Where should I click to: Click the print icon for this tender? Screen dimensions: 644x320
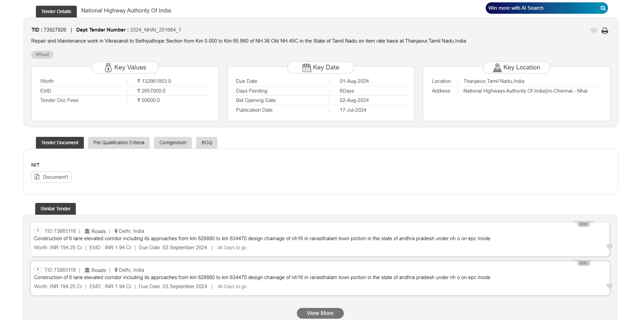(605, 31)
